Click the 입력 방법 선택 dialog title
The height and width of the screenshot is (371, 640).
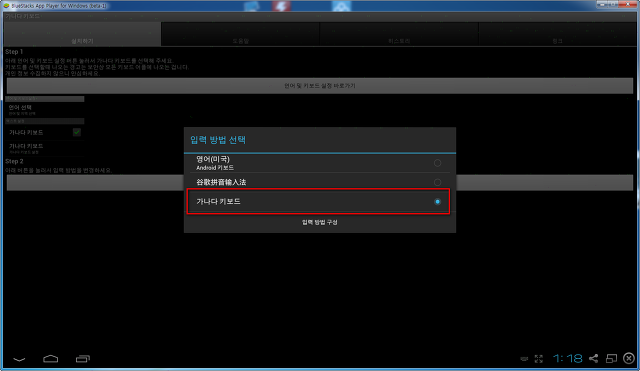[218, 140]
